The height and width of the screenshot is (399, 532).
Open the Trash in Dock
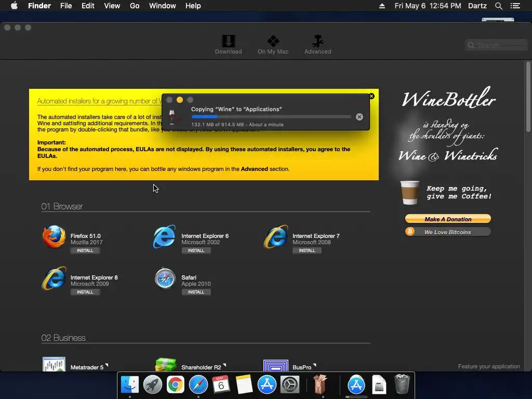pyautogui.click(x=402, y=384)
